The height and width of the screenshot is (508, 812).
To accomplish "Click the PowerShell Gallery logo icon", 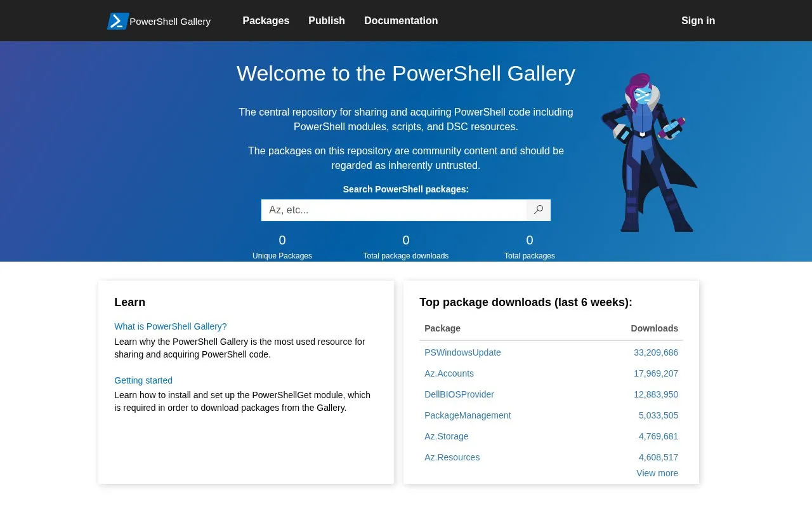I will (118, 21).
